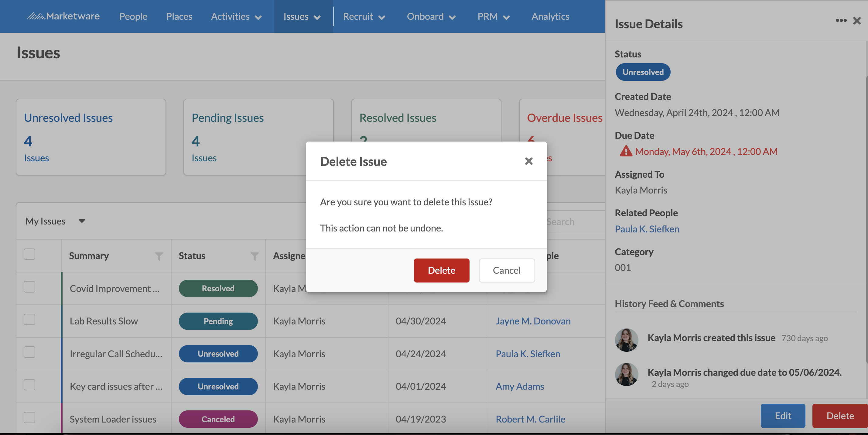This screenshot has height=435, width=868.
Task: Toggle the select-all checkbox in table header
Action: click(30, 254)
